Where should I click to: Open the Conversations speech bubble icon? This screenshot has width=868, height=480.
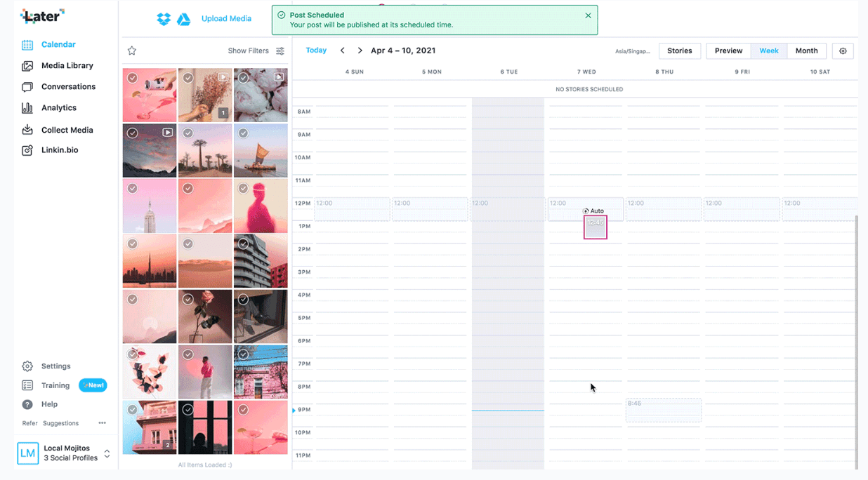[x=27, y=87]
